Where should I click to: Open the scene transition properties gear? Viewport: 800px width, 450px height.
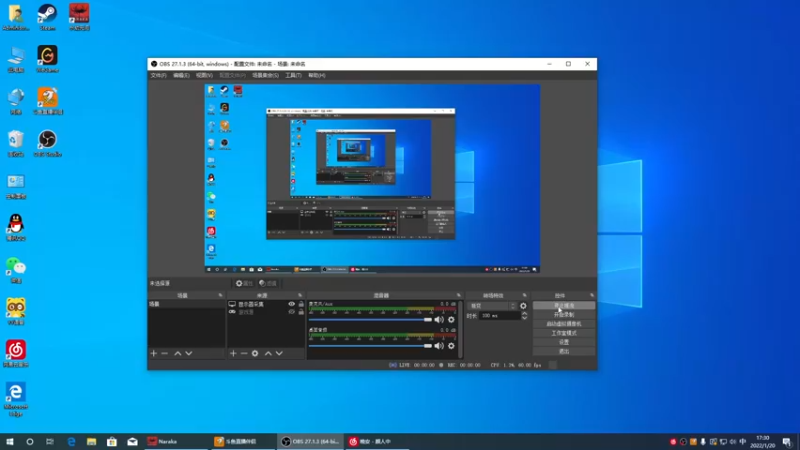[523, 306]
